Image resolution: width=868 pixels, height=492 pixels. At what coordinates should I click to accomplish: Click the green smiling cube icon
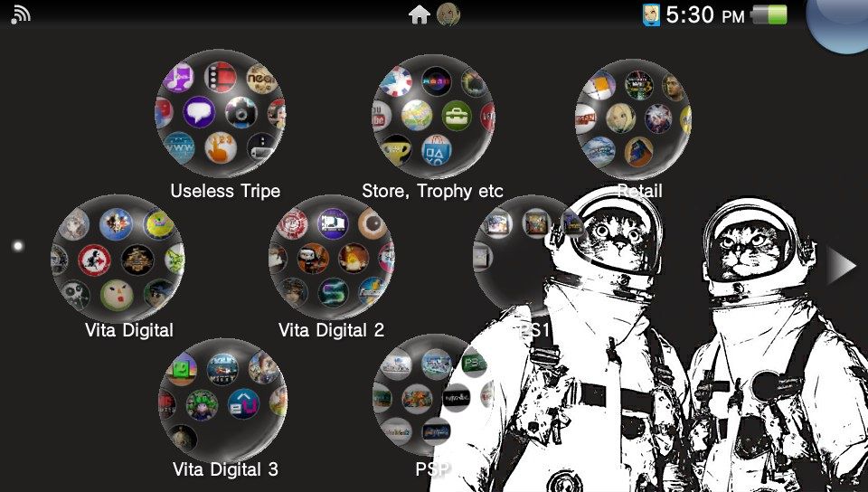pos(181,369)
